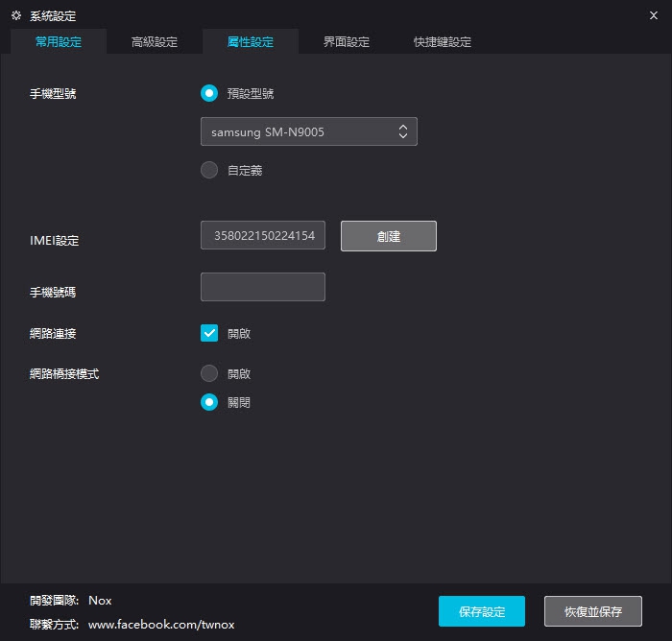Go to the 界面設定 tab
Viewport: 672px width, 641px height.
click(x=347, y=42)
